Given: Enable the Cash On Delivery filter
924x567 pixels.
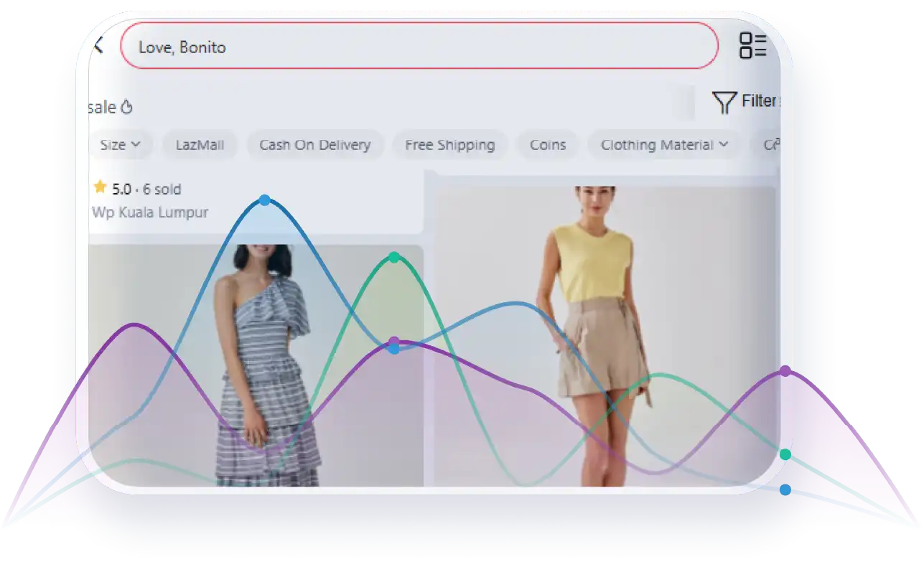Looking at the screenshot, I should 314,145.
